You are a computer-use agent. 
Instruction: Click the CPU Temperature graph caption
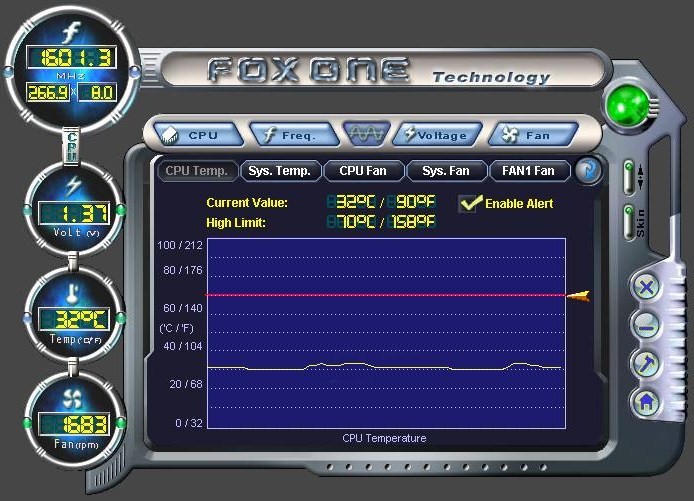pos(384,438)
